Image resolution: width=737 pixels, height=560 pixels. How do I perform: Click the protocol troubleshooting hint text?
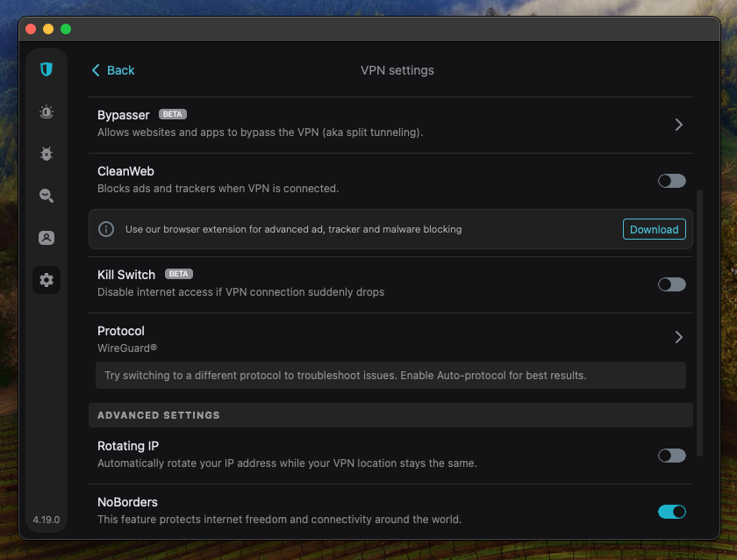click(346, 376)
